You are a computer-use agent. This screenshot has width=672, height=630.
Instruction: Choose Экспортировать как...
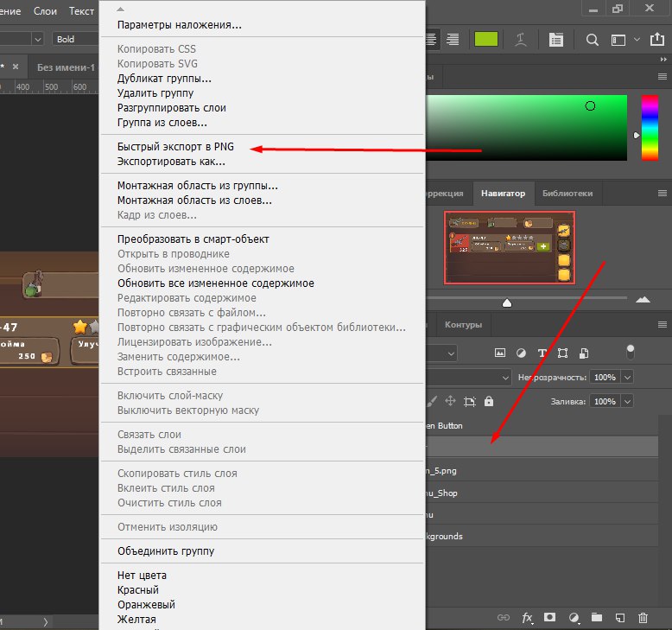pyautogui.click(x=171, y=162)
